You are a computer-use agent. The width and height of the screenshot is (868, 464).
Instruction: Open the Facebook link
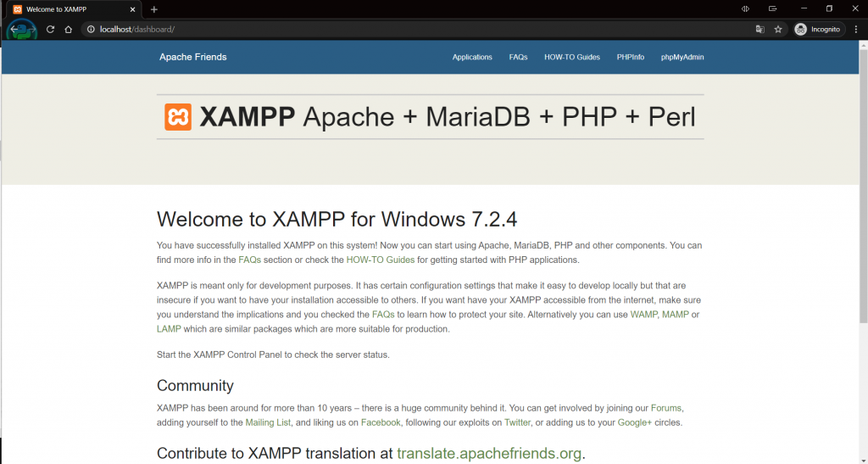tap(381, 422)
